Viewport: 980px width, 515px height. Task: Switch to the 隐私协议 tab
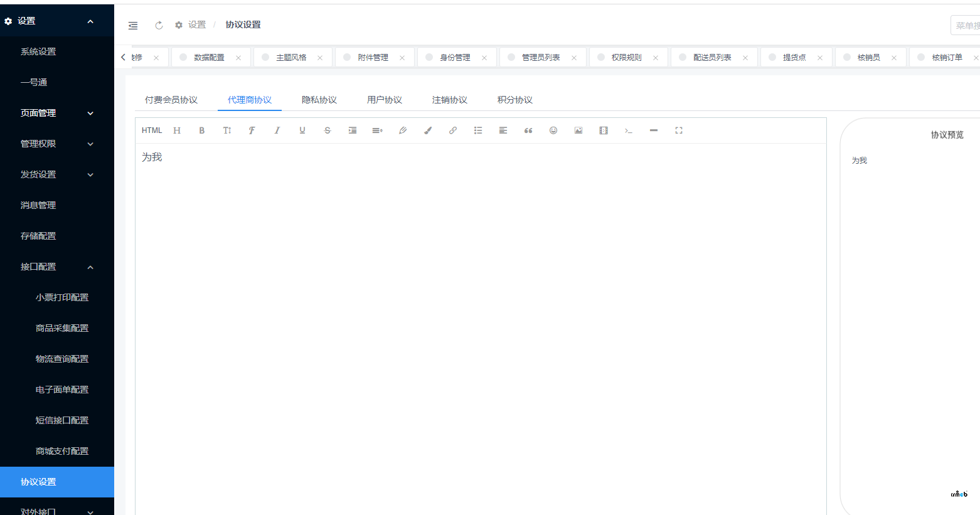coord(319,99)
